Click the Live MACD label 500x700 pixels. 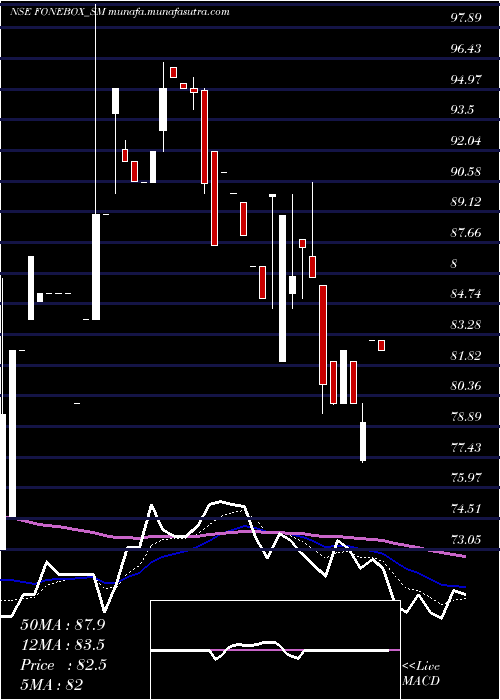pos(421,674)
